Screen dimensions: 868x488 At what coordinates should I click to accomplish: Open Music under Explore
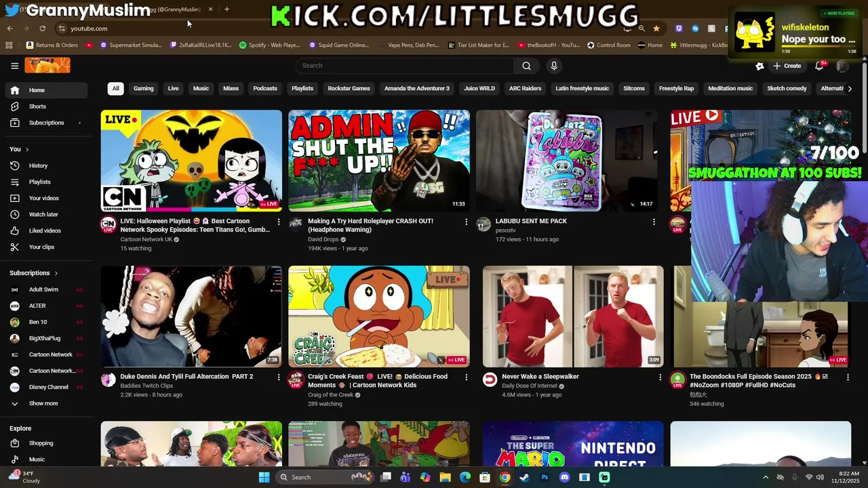[46, 460]
